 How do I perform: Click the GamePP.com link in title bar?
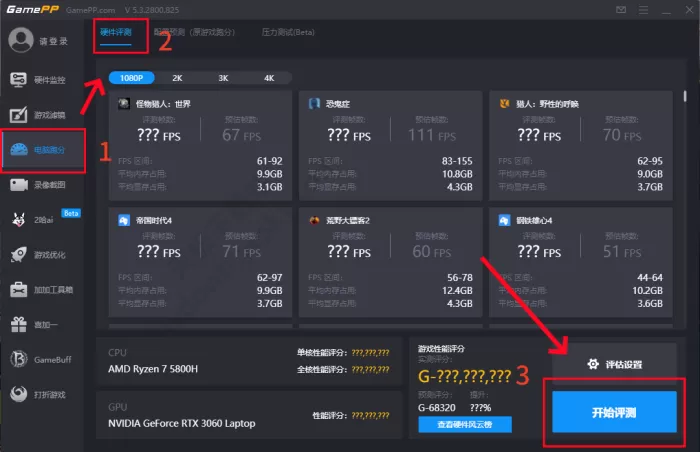tap(91, 10)
